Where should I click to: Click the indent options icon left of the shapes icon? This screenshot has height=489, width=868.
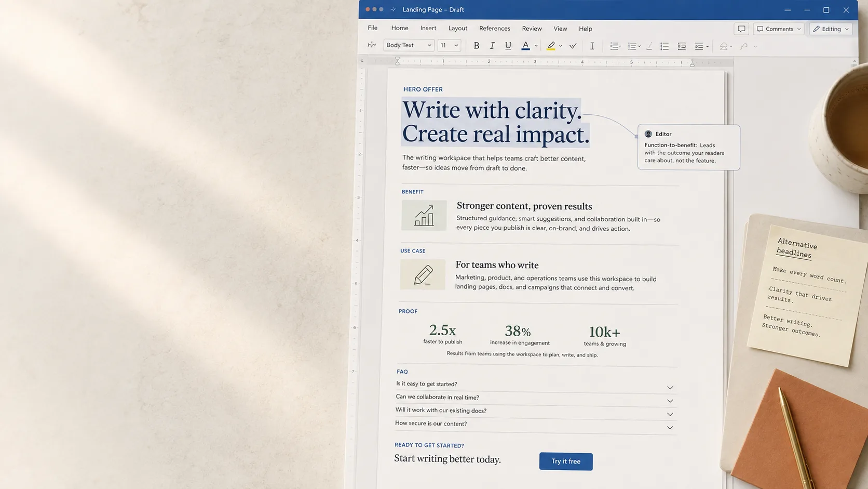click(699, 46)
